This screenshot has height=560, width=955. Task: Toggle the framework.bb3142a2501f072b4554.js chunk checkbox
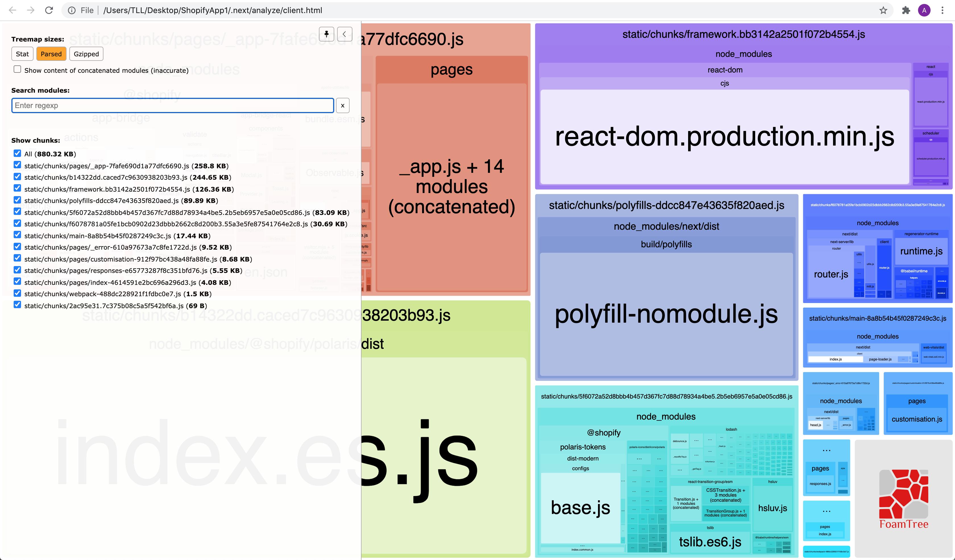(17, 188)
